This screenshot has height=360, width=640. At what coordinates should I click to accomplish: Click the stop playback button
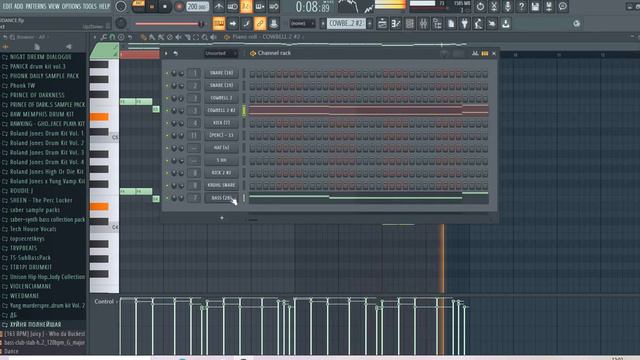[x=165, y=7]
